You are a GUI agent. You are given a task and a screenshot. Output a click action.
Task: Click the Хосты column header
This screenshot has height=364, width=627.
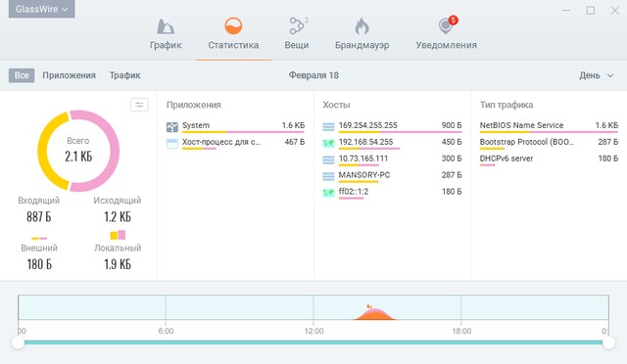point(336,105)
